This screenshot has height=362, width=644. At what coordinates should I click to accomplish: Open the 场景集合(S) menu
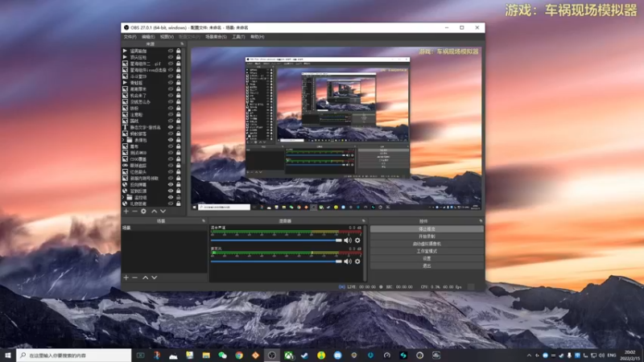click(216, 37)
